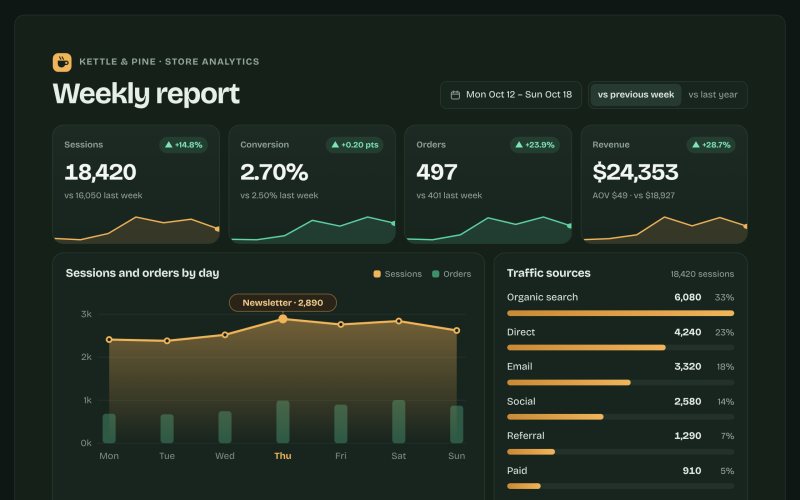Click the Orders +23.9% change badge
Image resolution: width=800 pixels, height=500 pixels.
point(535,145)
